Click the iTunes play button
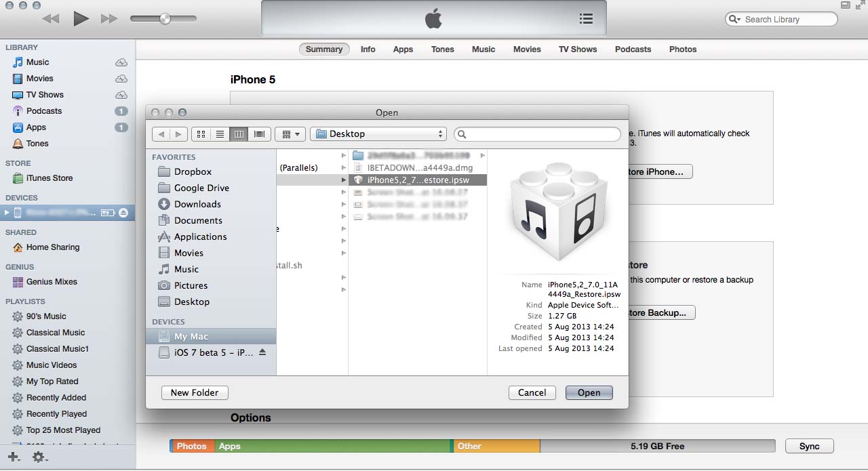Screen dimensions: 868x471 [x=81, y=19]
